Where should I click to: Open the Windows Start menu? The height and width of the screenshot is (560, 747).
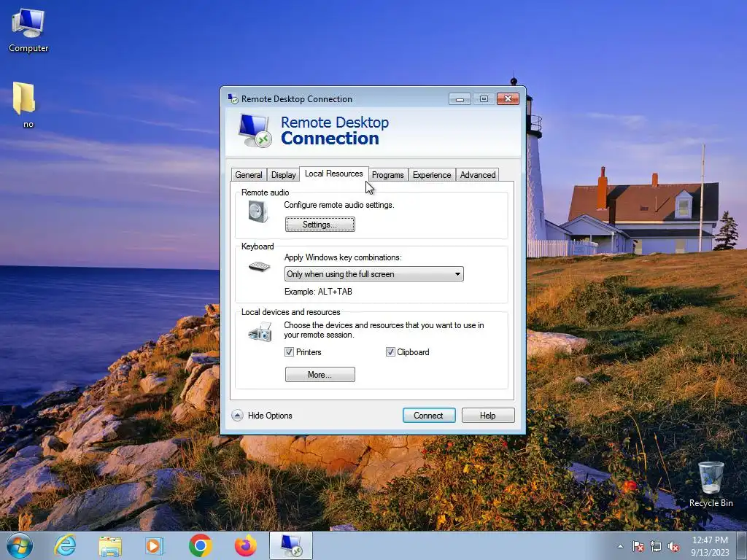20,545
